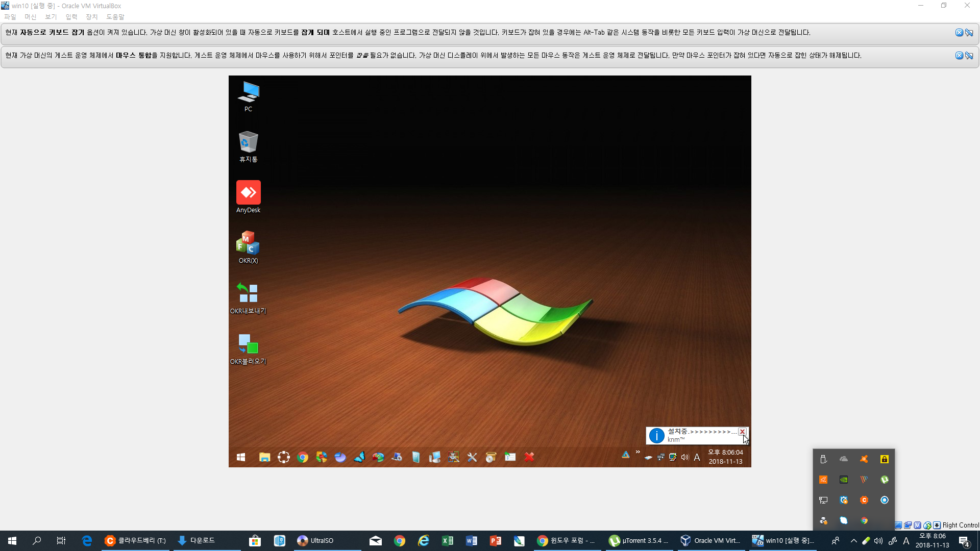Open Task View on host taskbar
This screenshot has height=551, width=980.
pyautogui.click(x=61, y=541)
